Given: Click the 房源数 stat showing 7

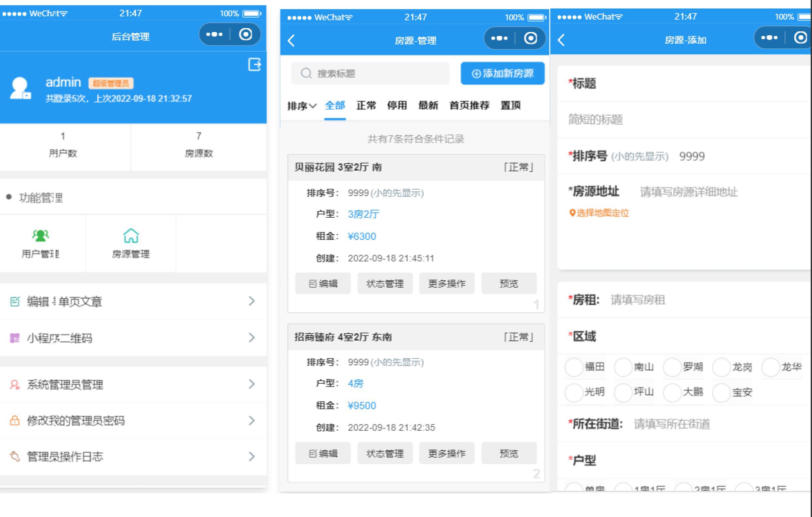Looking at the screenshot, I should (x=199, y=145).
